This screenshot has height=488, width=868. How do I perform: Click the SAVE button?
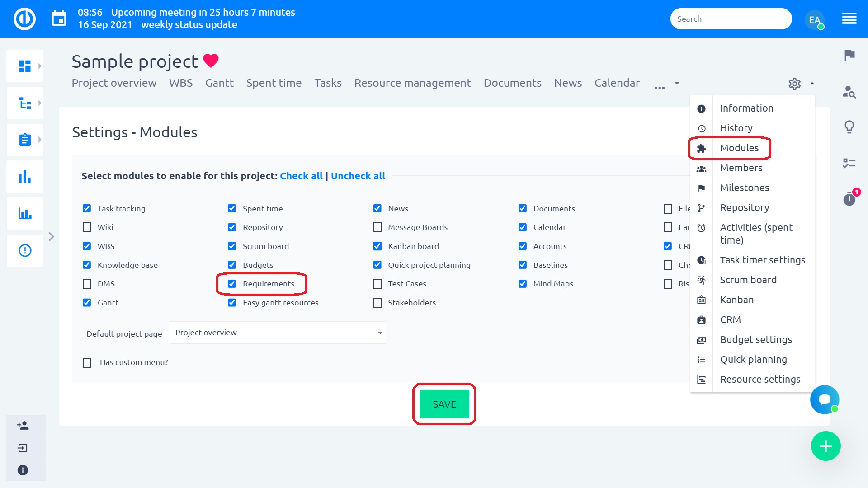point(444,404)
